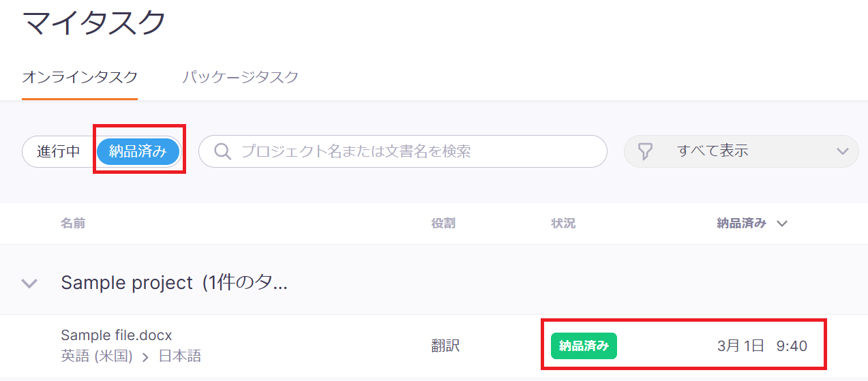
Task: Click the 納品済み column header label
Action: click(x=741, y=224)
